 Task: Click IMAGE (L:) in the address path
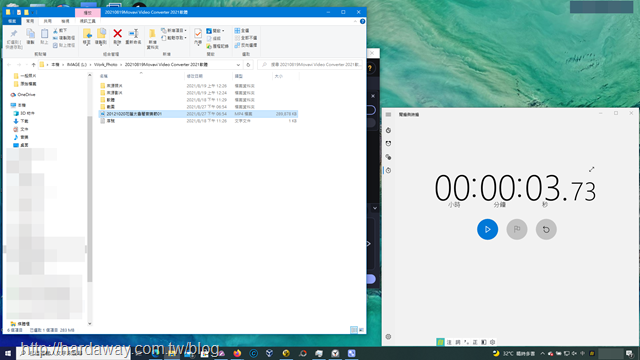point(77,64)
